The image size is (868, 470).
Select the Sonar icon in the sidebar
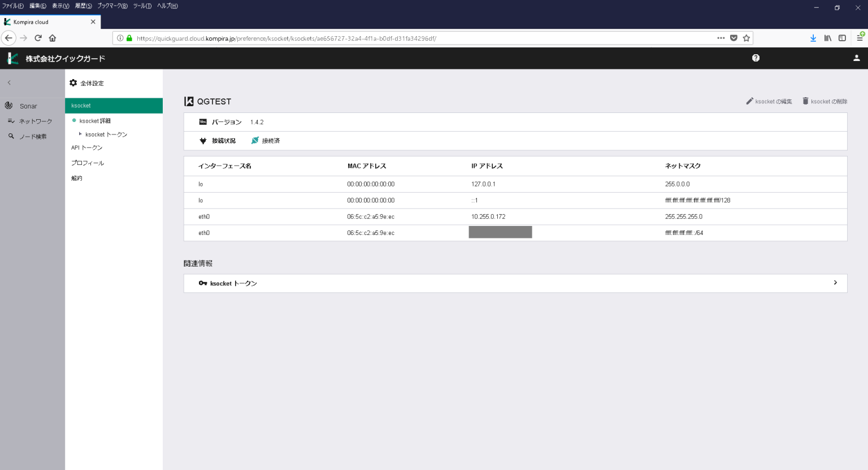pos(9,106)
